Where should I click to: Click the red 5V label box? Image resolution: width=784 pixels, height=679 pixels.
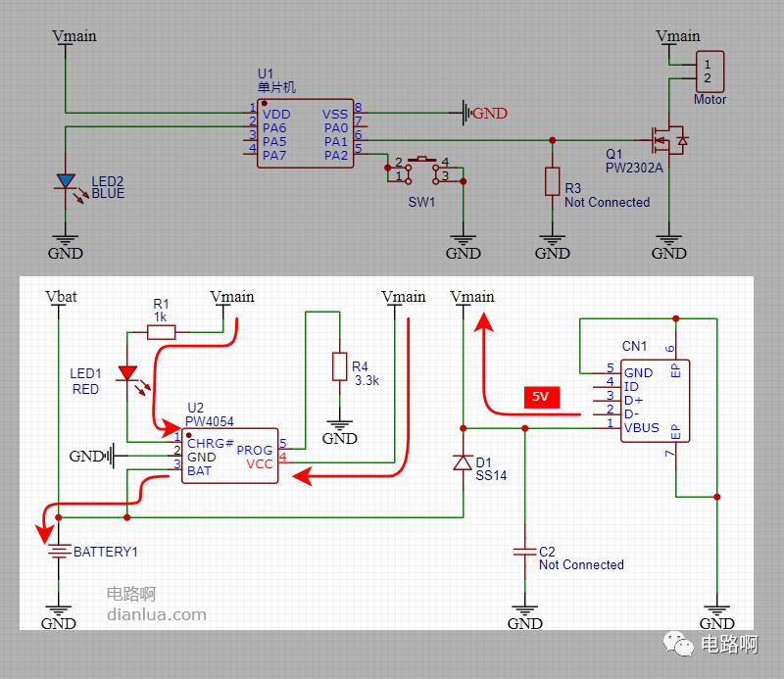540,398
